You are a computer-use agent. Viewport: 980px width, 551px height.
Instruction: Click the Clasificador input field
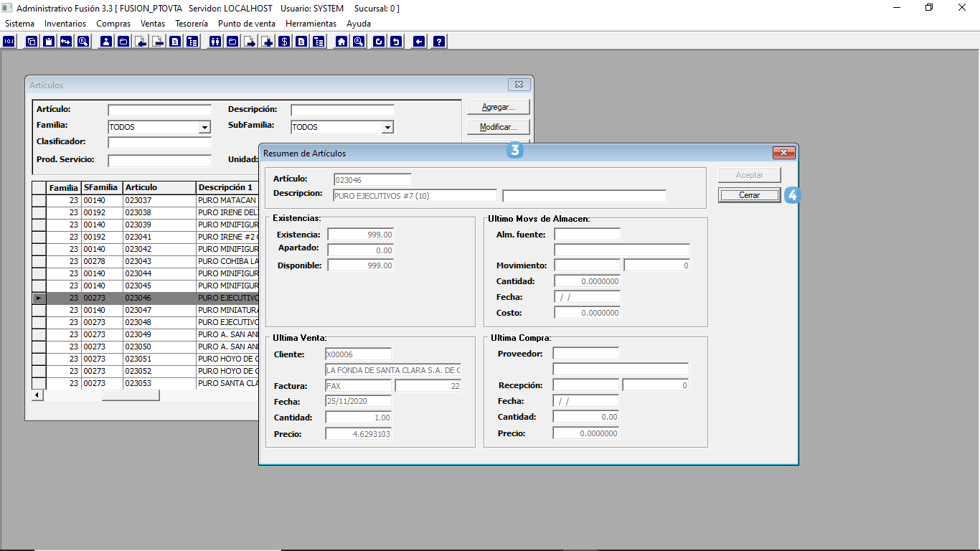pyautogui.click(x=160, y=143)
